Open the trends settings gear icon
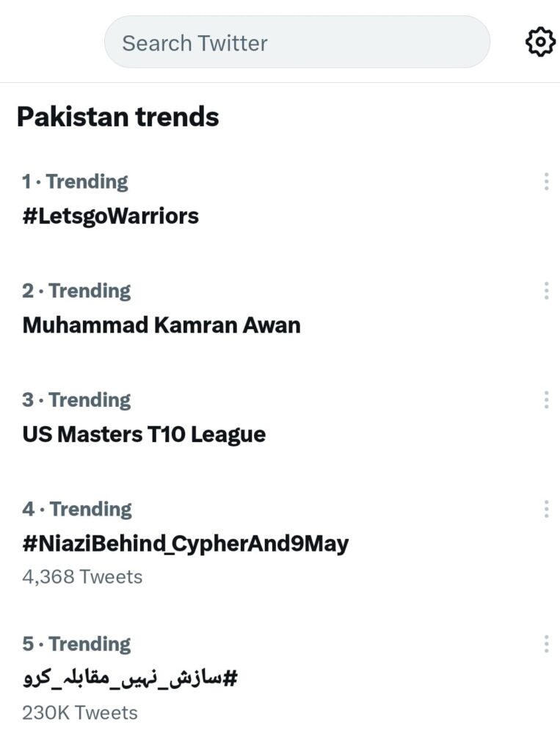Viewport: 560px width, 752px height. pos(540,42)
